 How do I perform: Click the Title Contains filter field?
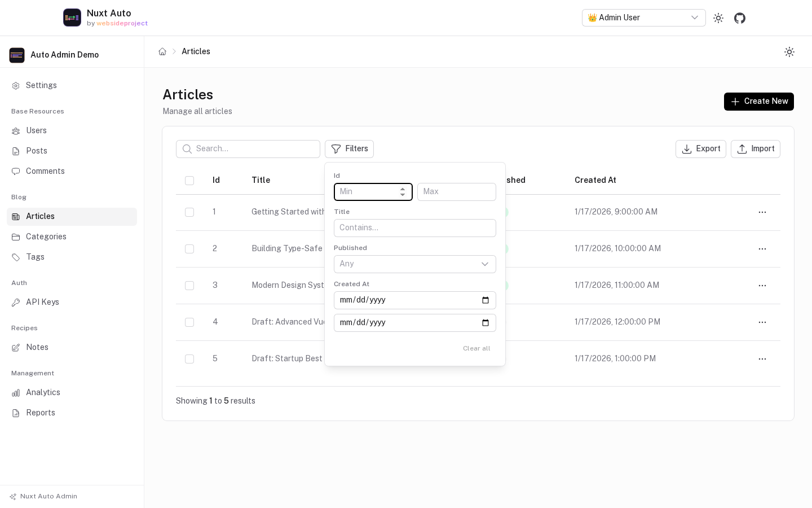pyautogui.click(x=415, y=228)
